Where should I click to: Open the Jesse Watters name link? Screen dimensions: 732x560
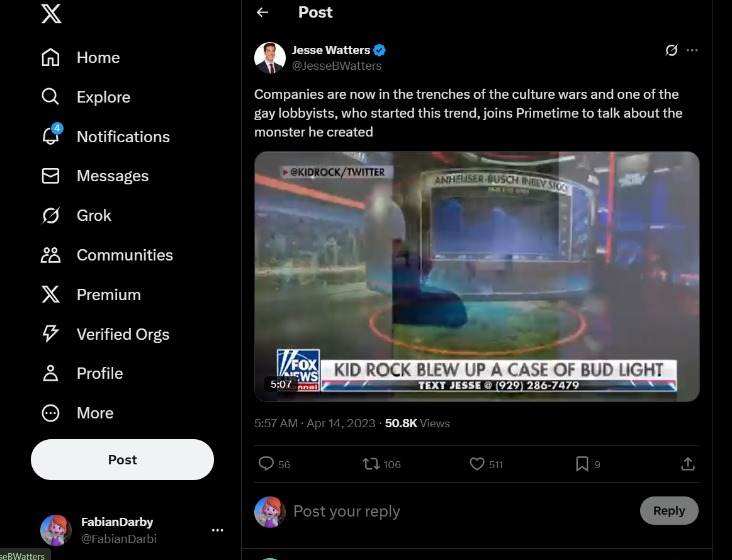coord(331,50)
